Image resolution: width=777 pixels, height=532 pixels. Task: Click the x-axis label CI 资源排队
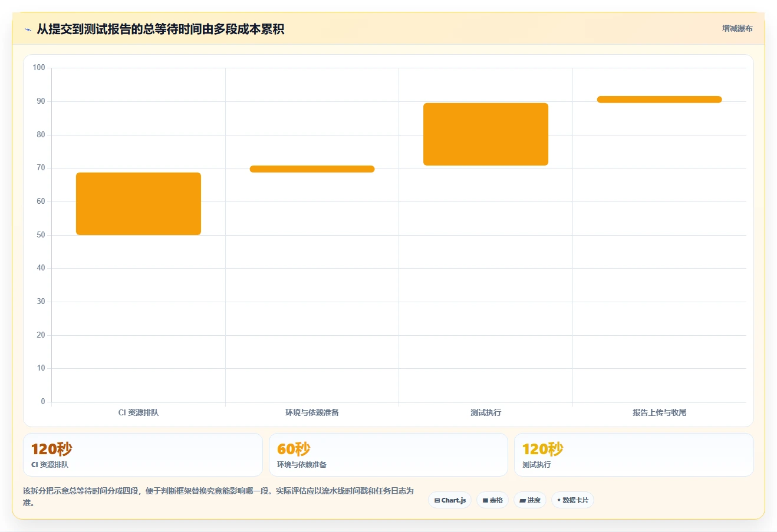139,412
